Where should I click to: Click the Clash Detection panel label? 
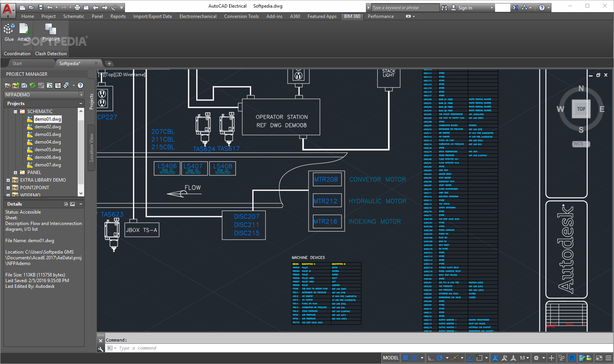(51, 54)
